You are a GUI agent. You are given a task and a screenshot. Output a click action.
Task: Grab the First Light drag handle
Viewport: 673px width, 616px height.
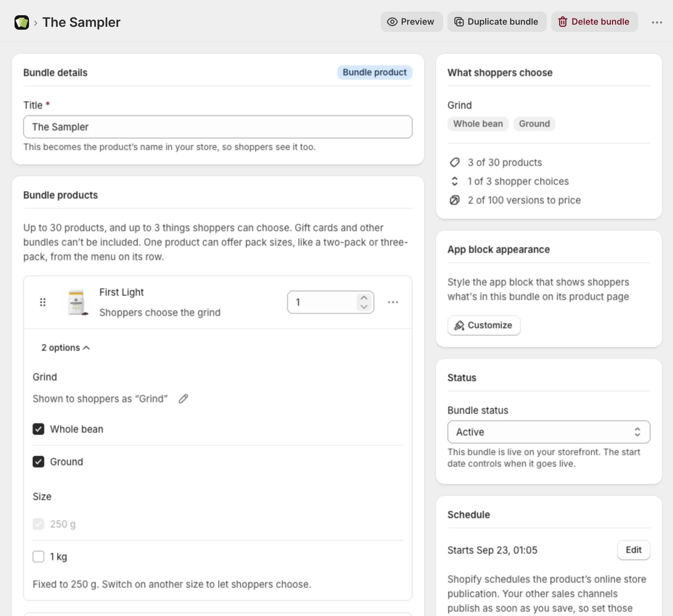point(43,302)
